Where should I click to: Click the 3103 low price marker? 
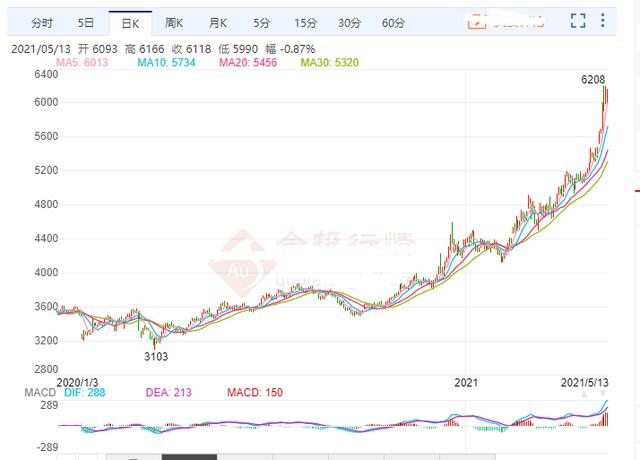(x=158, y=356)
